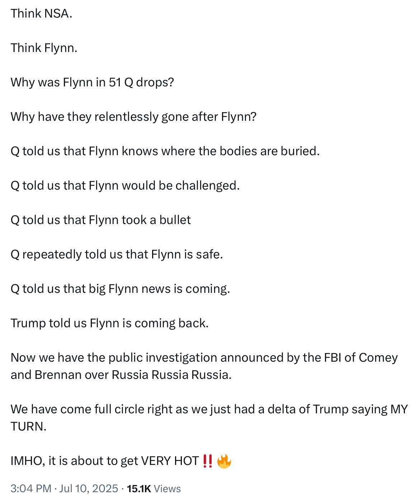Select the "Flynn took a bullet" line
The image size is (420, 504).
tap(100, 220)
